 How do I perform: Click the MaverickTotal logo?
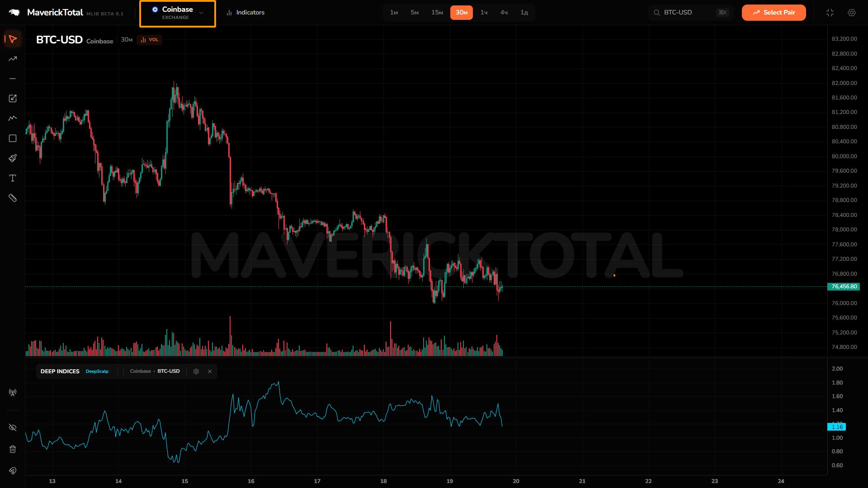tap(46, 13)
